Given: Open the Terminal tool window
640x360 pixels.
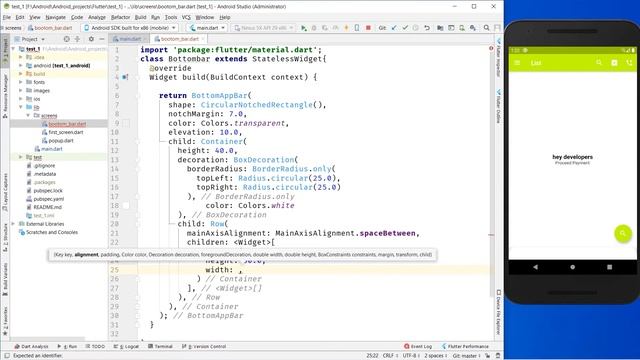Looking at the screenshot, I should click(160, 346).
